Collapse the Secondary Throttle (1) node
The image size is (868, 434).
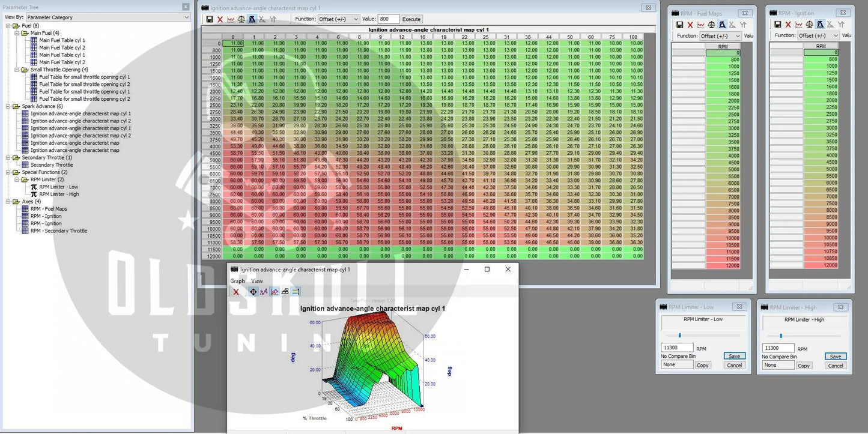point(8,157)
